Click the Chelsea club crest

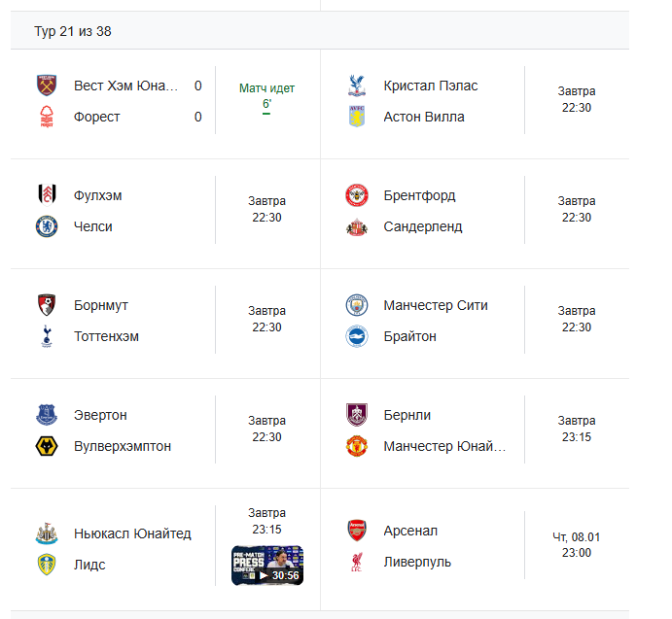point(47,226)
